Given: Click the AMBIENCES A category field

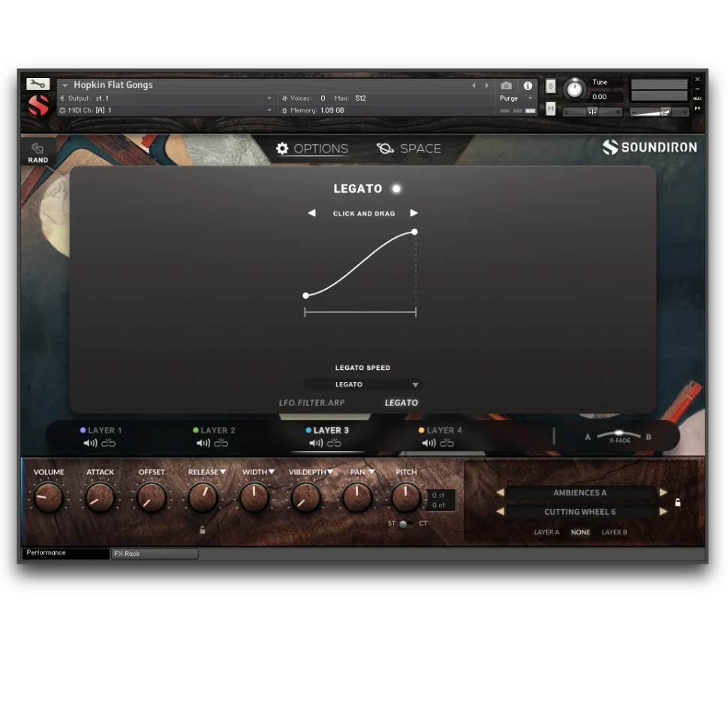Looking at the screenshot, I should pos(580,492).
